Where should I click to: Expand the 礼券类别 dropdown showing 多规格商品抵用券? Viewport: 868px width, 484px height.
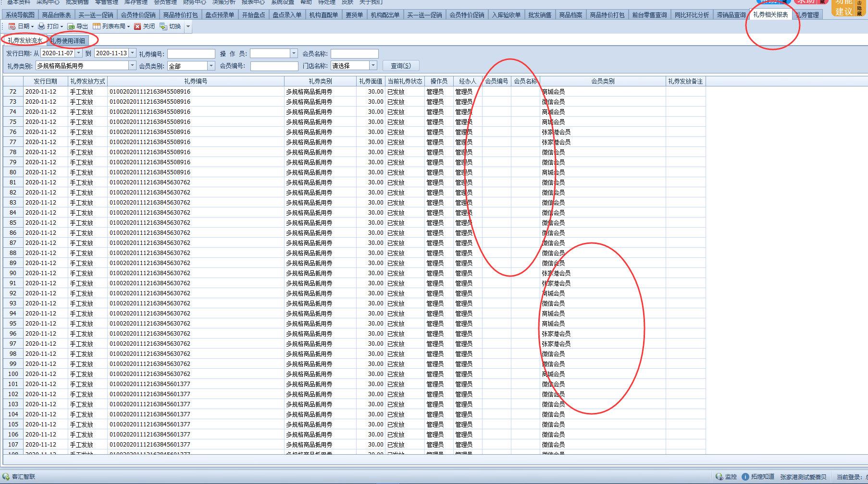pyautogui.click(x=132, y=66)
